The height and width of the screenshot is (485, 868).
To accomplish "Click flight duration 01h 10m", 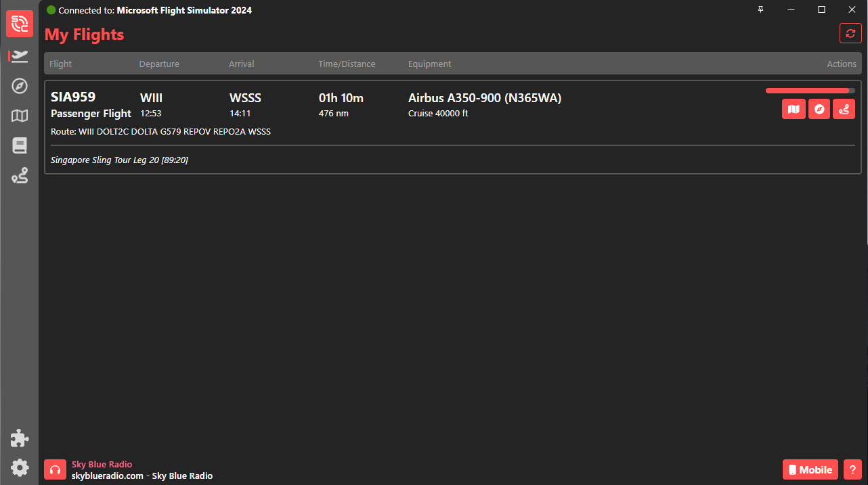I will coord(341,98).
